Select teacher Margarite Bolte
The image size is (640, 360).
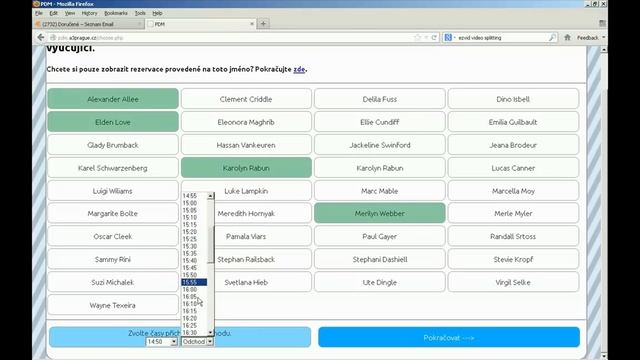point(113,213)
